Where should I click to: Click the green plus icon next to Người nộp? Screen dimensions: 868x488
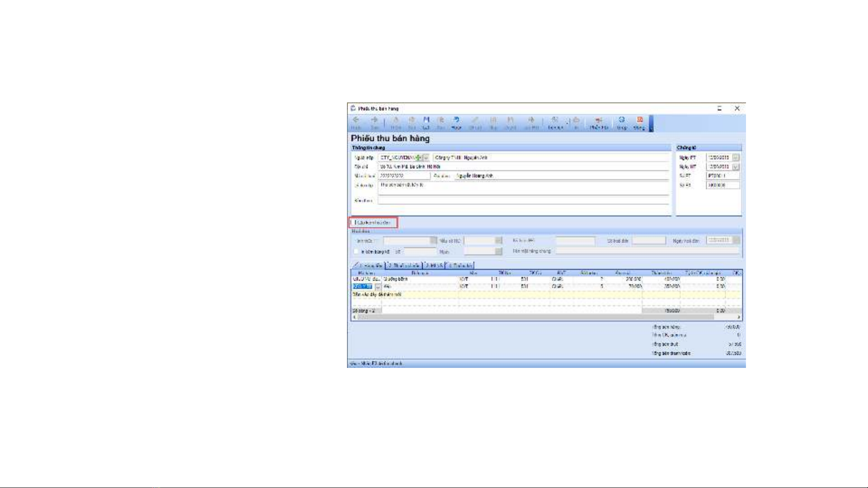point(419,158)
